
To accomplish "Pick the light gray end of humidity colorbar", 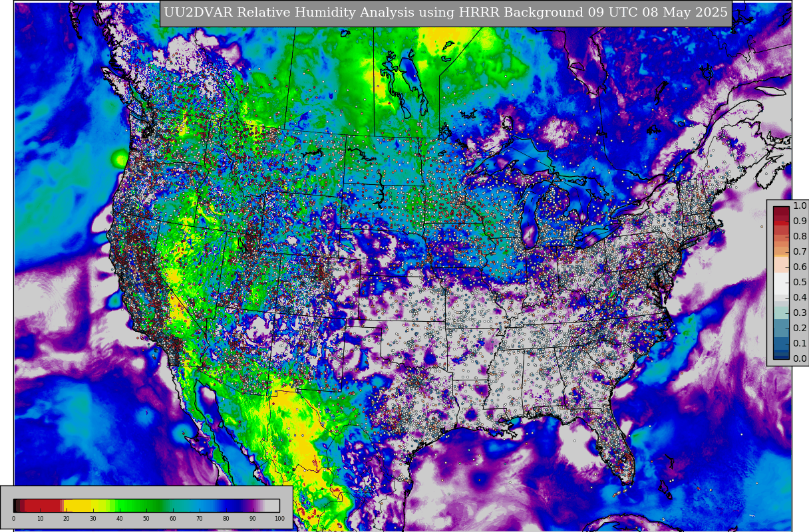I will (x=273, y=505).
